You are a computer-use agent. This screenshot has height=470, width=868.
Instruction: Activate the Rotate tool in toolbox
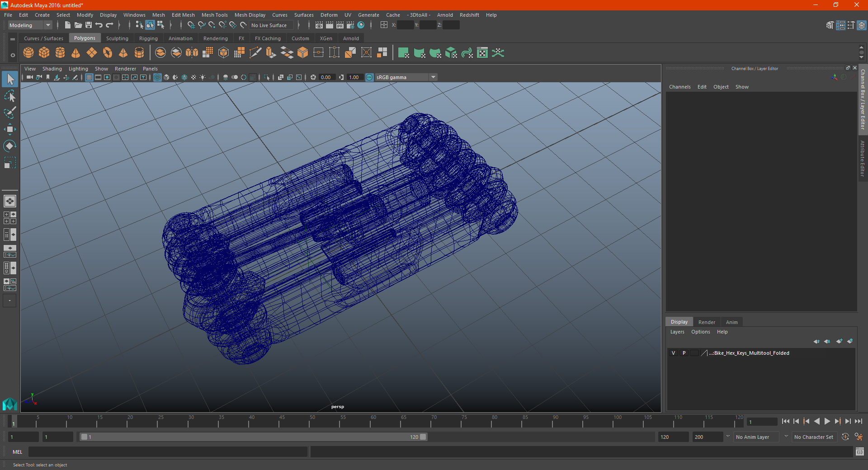(10, 146)
